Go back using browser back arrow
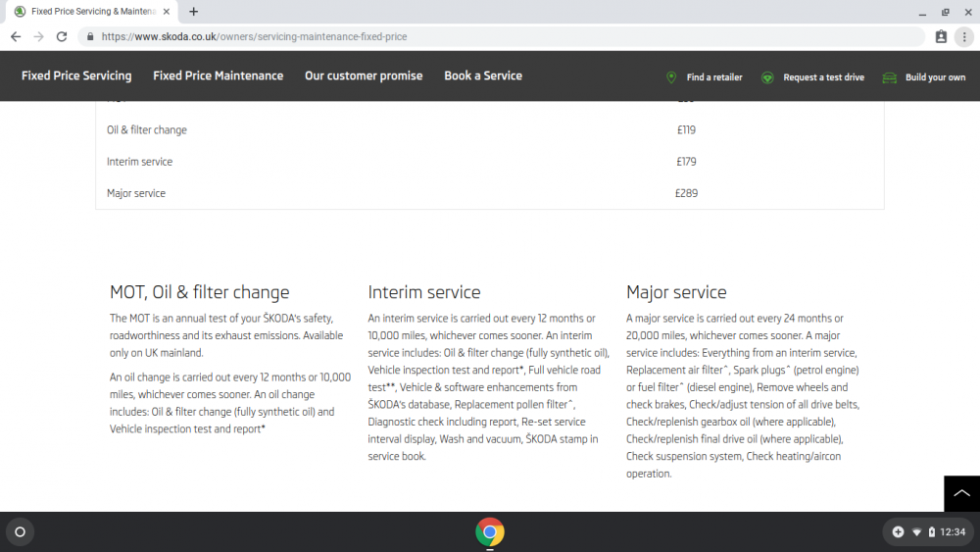 16,37
